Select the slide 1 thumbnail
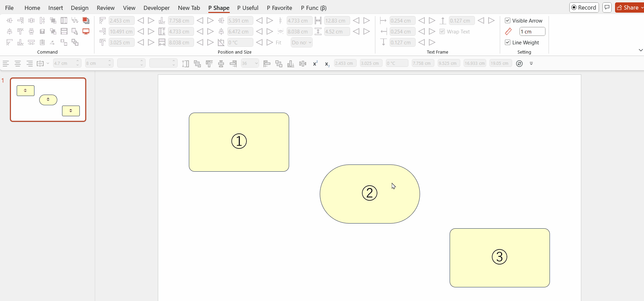The width and height of the screenshot is (644, 301). (x=48, y=100)
